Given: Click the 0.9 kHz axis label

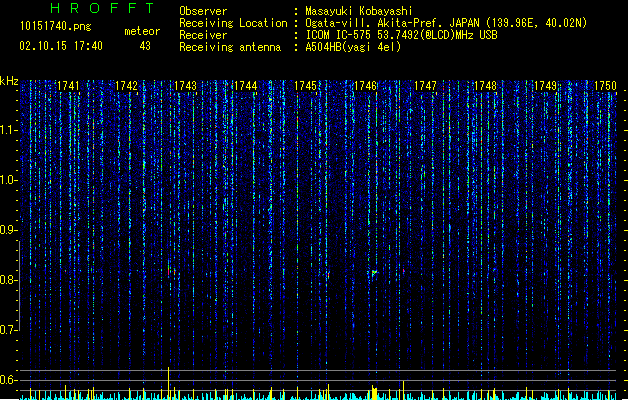Looking at the screenshot, I should pyautogui.click(x=8, y=230).
